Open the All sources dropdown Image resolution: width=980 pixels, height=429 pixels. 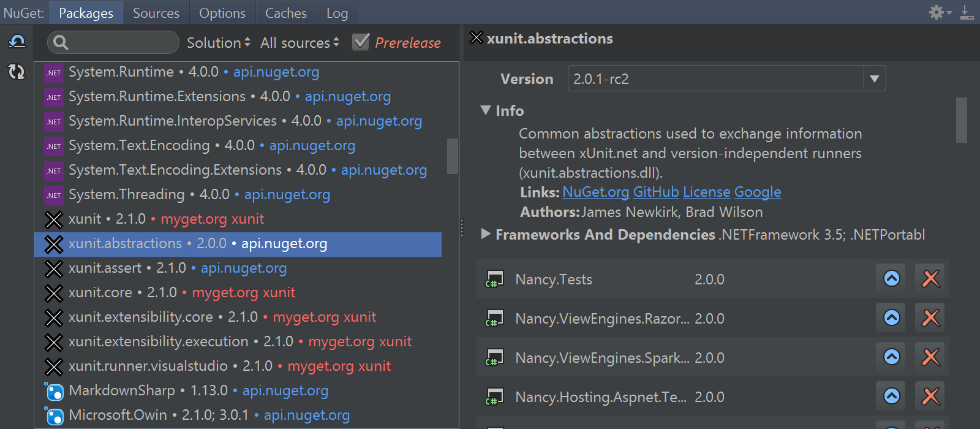click(x=300, y=42)
